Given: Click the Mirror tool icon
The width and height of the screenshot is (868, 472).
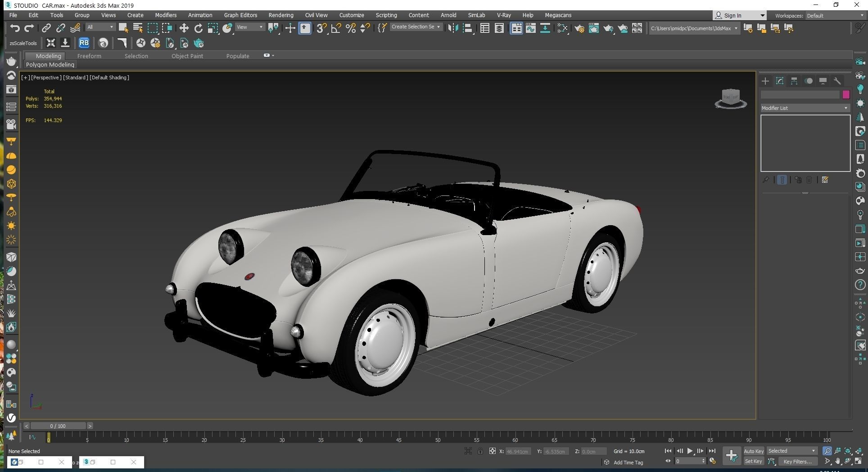Looking at the screenshot, I should coord(453,28).
